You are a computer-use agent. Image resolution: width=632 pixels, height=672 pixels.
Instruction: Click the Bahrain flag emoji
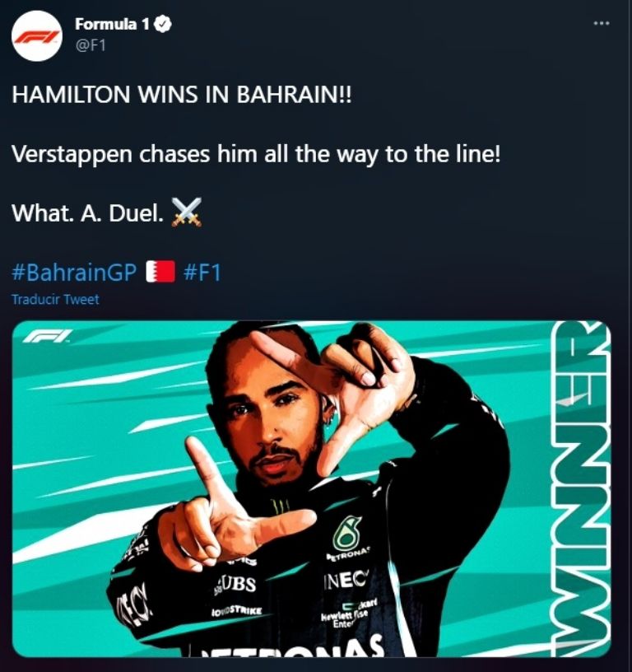pyautogui.click(x=160, y=271)
